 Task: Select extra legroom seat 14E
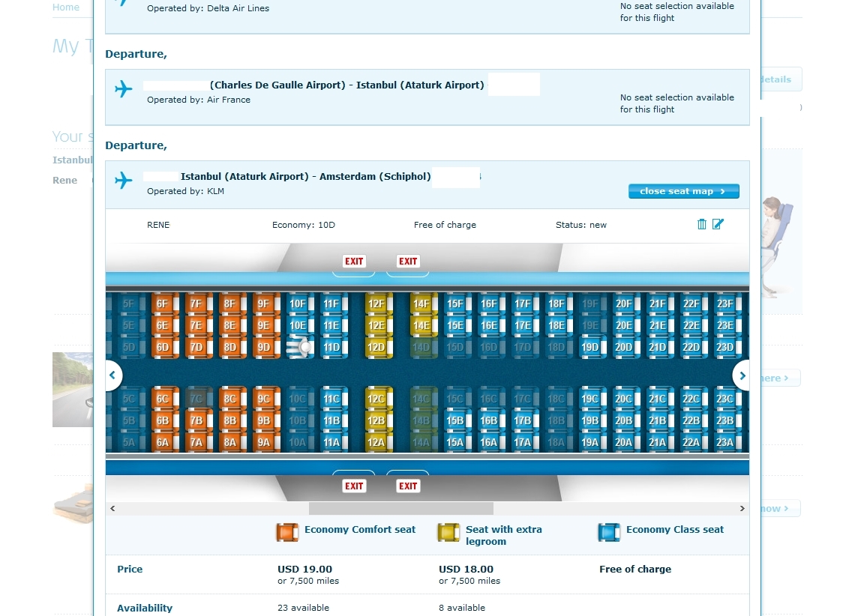(x=421, y=326)
